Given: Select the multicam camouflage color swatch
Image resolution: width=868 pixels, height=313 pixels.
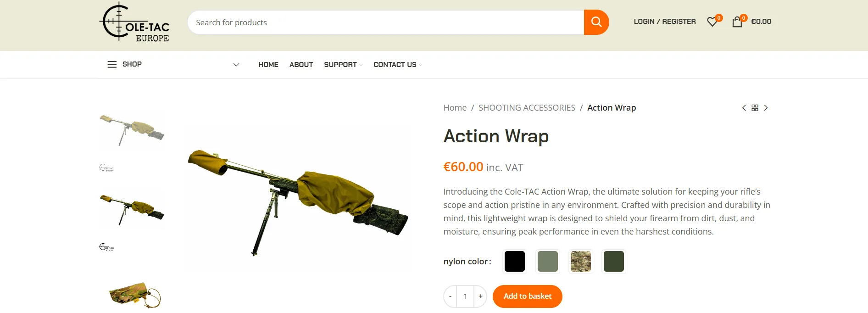Looking at the screenshot, I should tap(581, 262).
